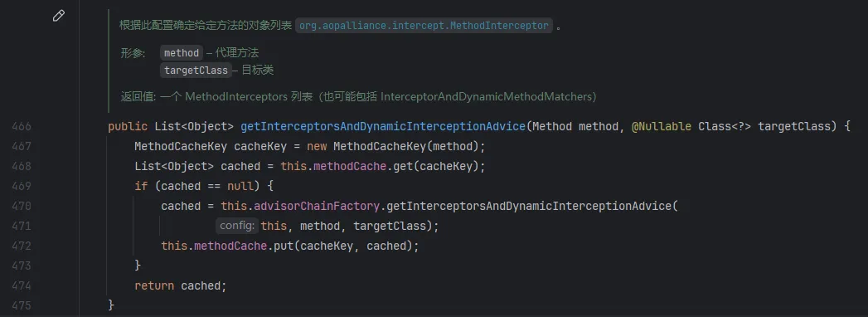The width and height of the screenshot is (868, 317).
Task: Click the '形参:' documentation label
Action: coord(133,53)
